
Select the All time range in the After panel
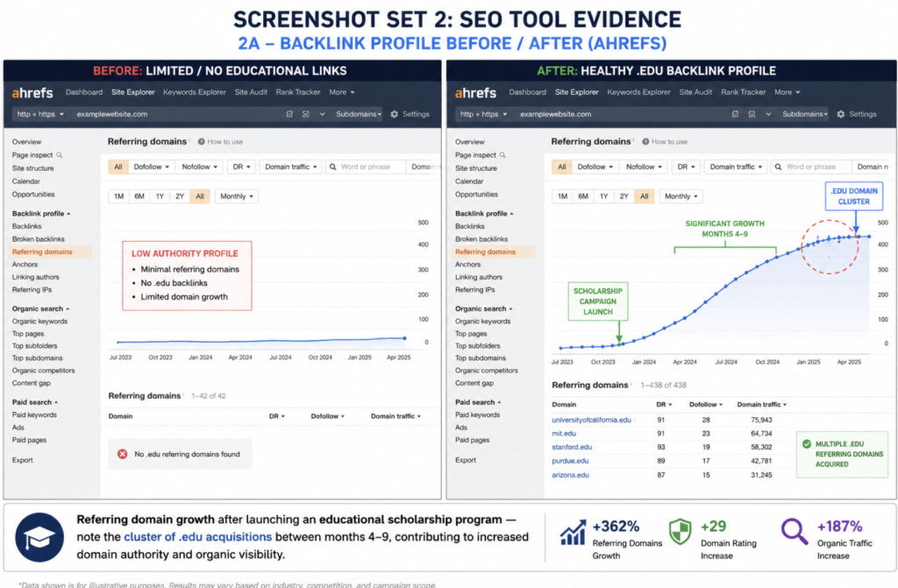tap(645, 196)
